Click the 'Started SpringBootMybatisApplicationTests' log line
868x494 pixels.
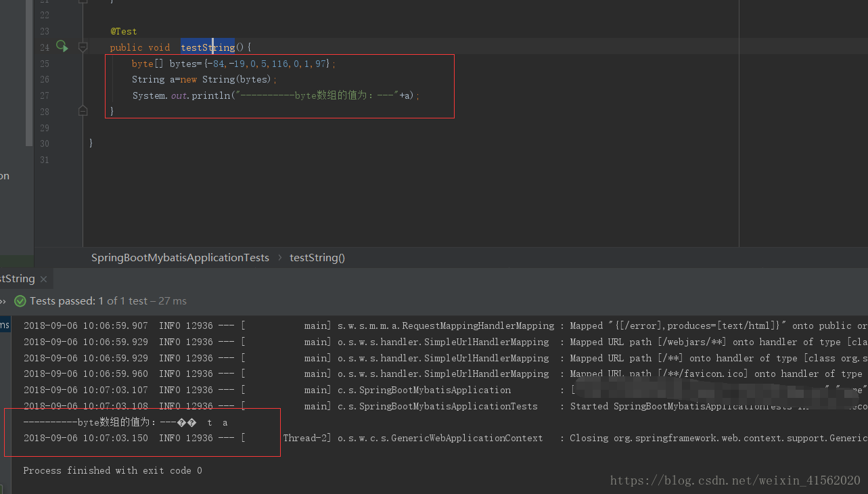445,406
